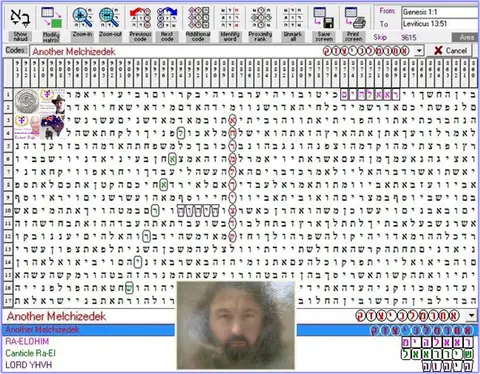480x374 pixels.
Task: Select the Identify word tool
Action: [230, 24]
